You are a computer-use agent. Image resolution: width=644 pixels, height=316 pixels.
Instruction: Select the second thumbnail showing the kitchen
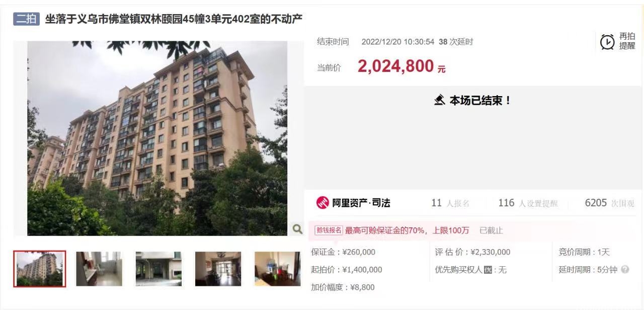click(x=99, y=269)
